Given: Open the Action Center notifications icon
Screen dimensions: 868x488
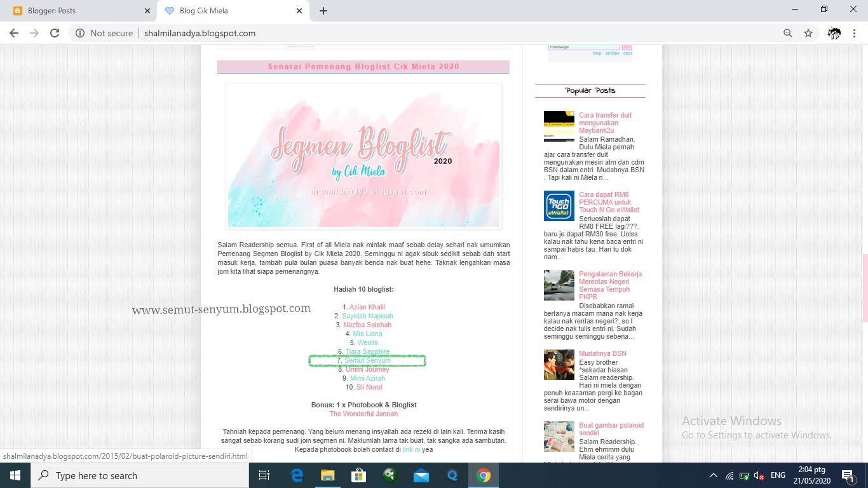Looking at the screenshot, I should coord(848,475).
